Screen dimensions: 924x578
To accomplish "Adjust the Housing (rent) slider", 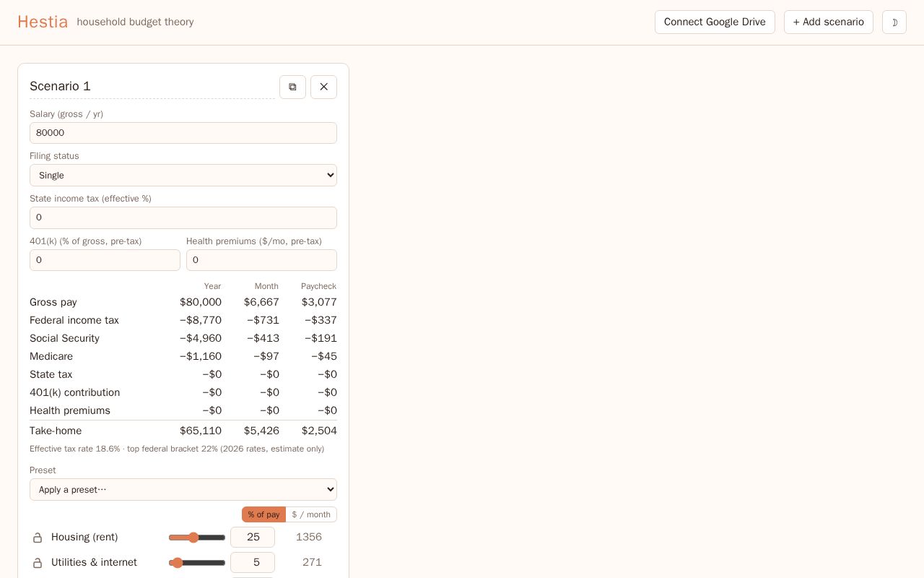I will point(197,538).
